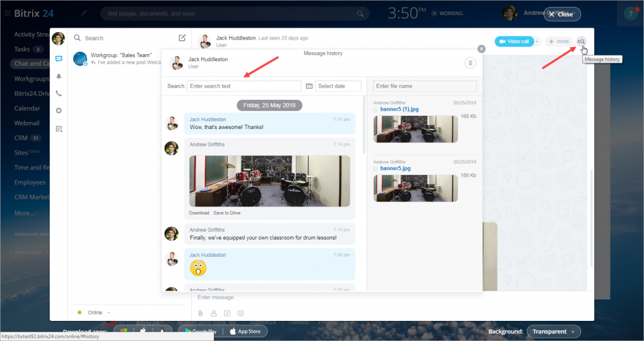Image resolution: width=644 pixels, height=341 pixels.
Task: Open the Background Transparent dropdown
Action: point(553,332)
